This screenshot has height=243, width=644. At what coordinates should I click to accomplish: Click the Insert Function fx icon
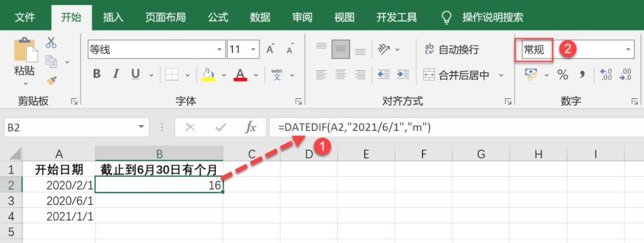(250, 127)
